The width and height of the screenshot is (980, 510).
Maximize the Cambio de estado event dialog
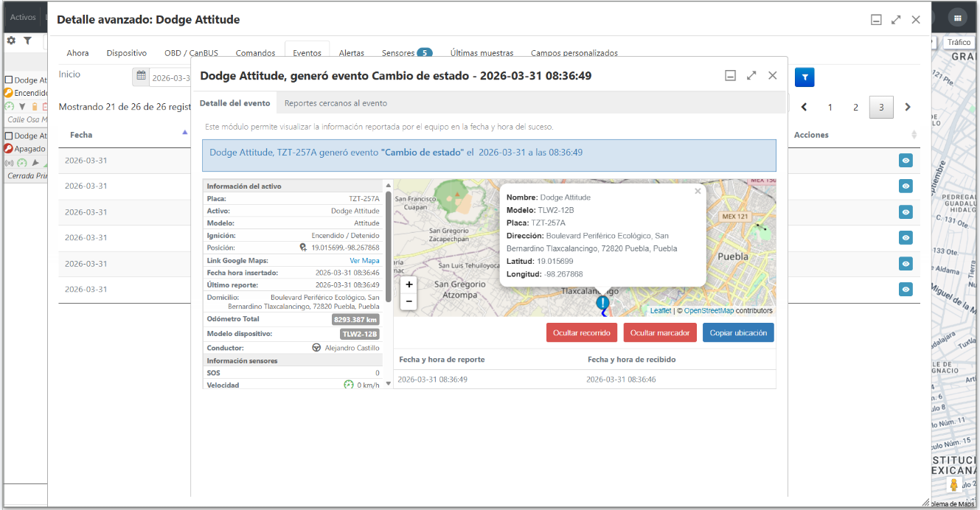pos(751,75)
